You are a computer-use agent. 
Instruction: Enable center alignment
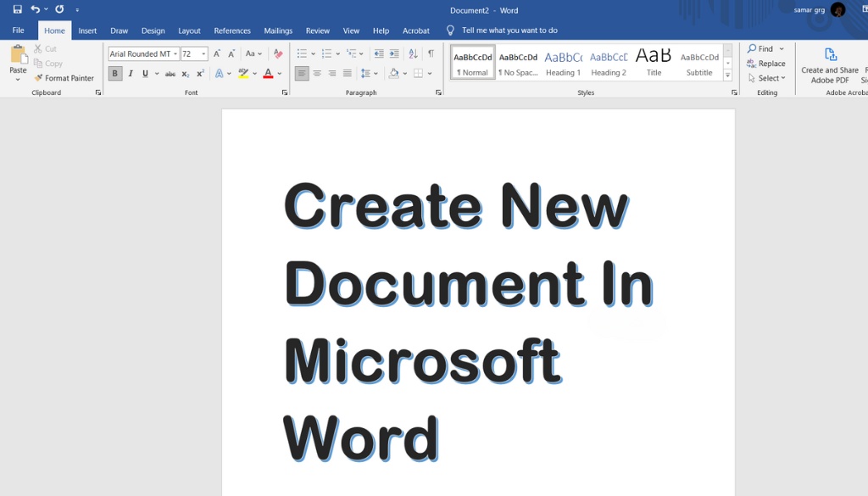[x=317, y=73]
